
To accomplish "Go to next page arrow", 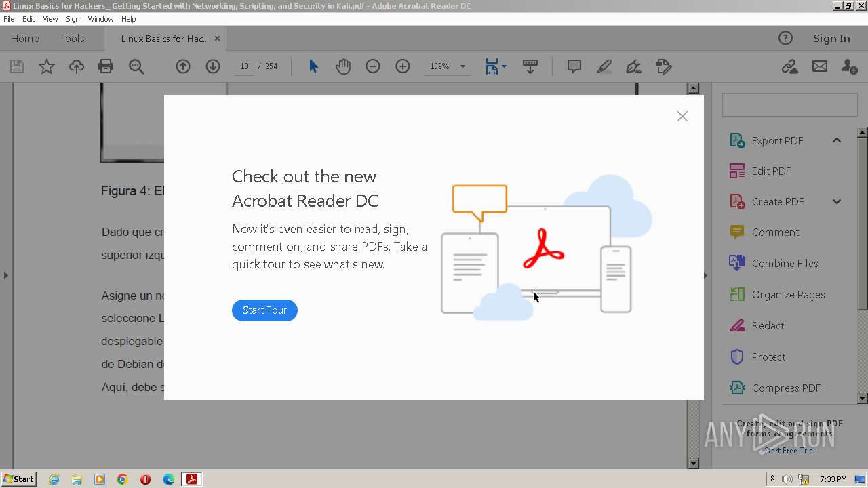I will [x=213, y=66].
